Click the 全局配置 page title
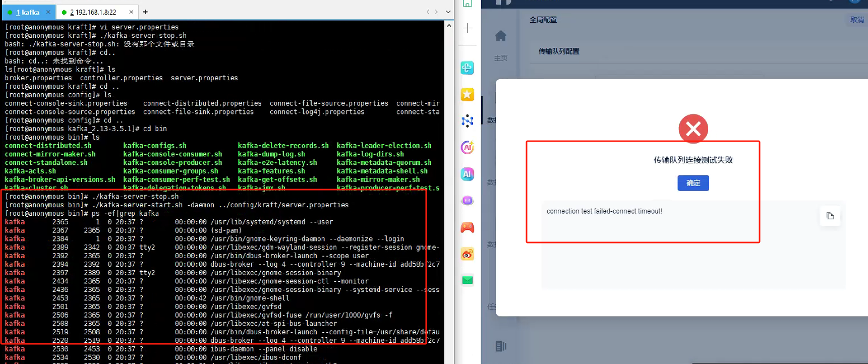Image resolution: width=868 pixels, height=364 pixels. 543,20
